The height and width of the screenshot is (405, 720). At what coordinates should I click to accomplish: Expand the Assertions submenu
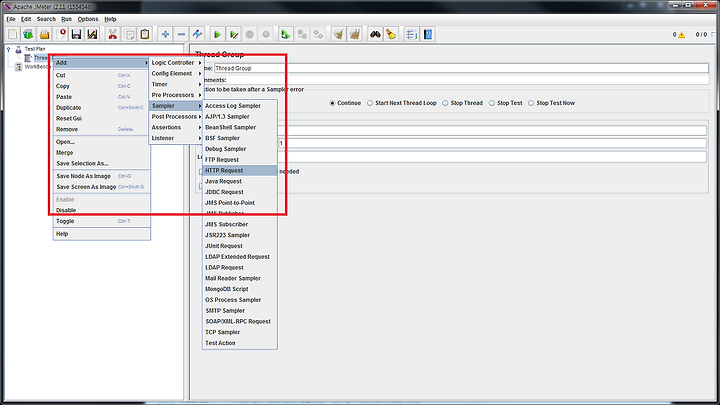tap(176, 127)
